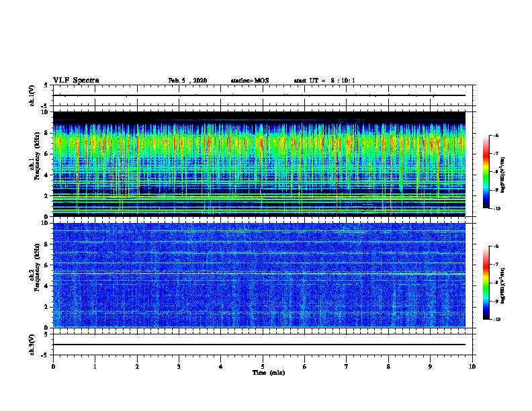Click the "-9" tick on ch.1 colorbar
Screen dimensions: 532x411
point(496,190)
